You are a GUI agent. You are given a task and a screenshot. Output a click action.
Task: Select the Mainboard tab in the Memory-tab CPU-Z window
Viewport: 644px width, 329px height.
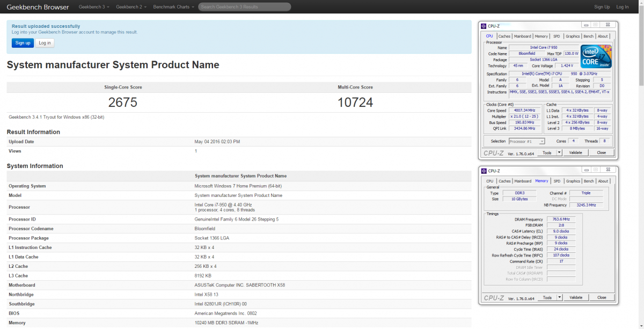click(x=522, y=181)
